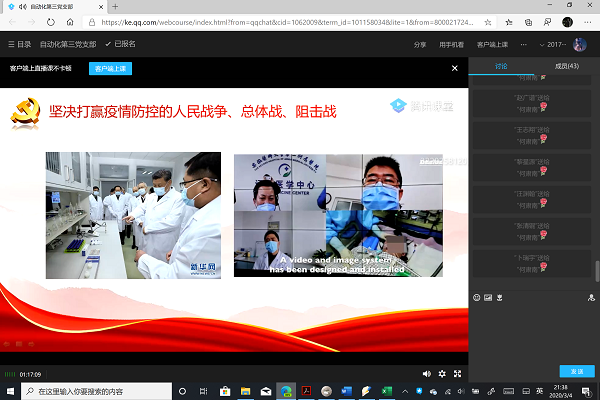Click the blue 客户端上课 button
The width and height of the screenshot is (600, 400).
(x=110, y=68)
